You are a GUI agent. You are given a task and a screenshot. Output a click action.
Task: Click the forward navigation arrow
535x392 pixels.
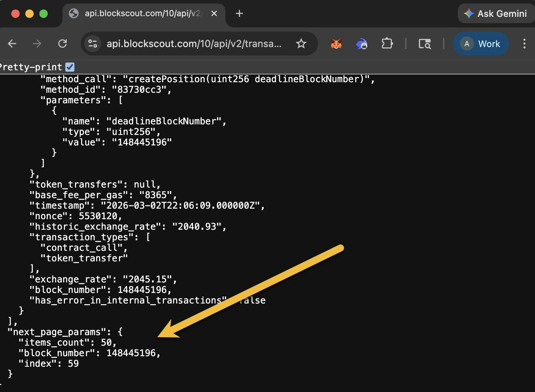(x=37, y=44)
